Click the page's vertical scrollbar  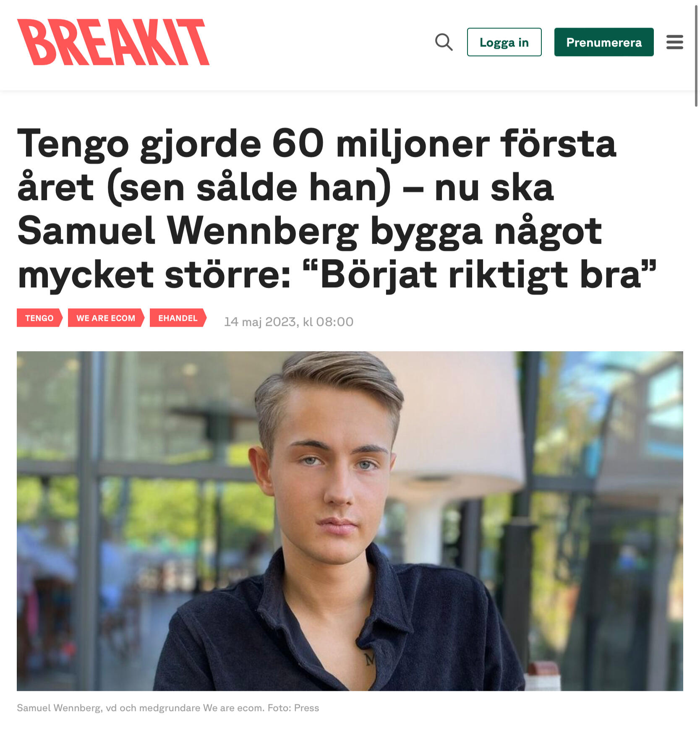697,55
